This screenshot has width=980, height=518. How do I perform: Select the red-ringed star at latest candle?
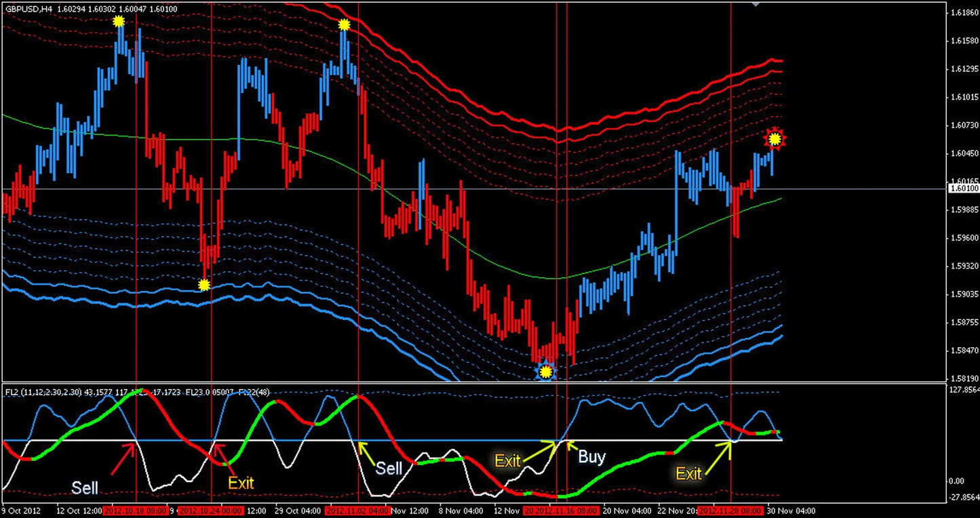(774, 139)
